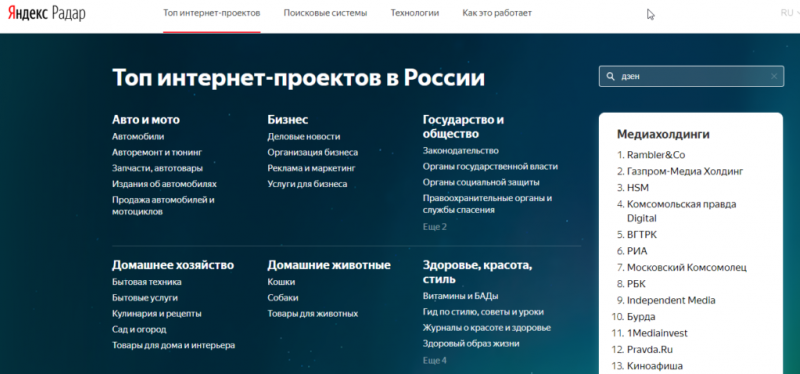Open Как это работает tab
This screenshot has height=374, width=800.
497,13
